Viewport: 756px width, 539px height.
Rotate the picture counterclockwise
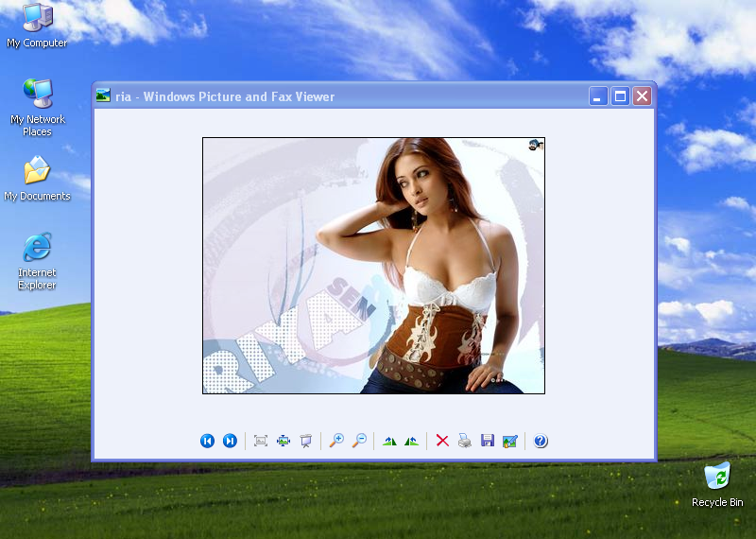click(411, 441)
